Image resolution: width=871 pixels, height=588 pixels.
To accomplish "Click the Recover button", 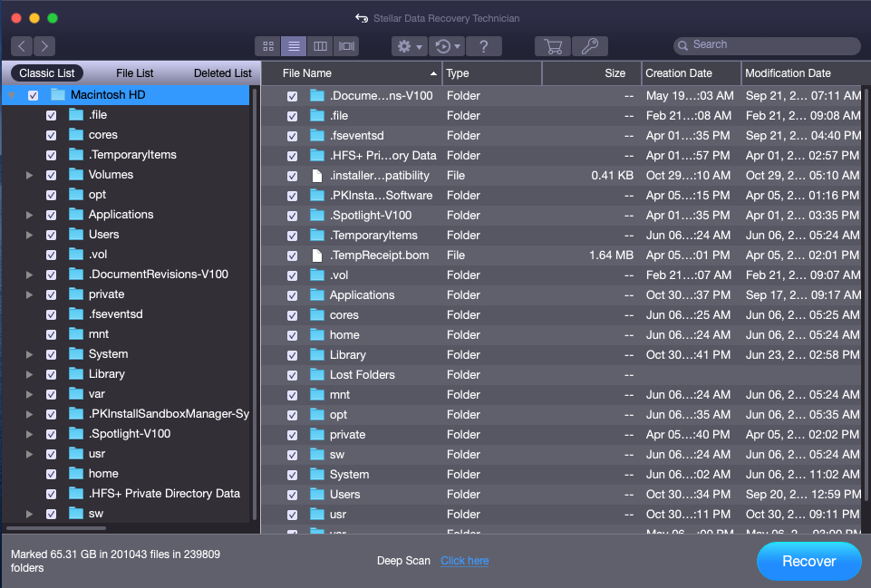I will pos(808,561).
